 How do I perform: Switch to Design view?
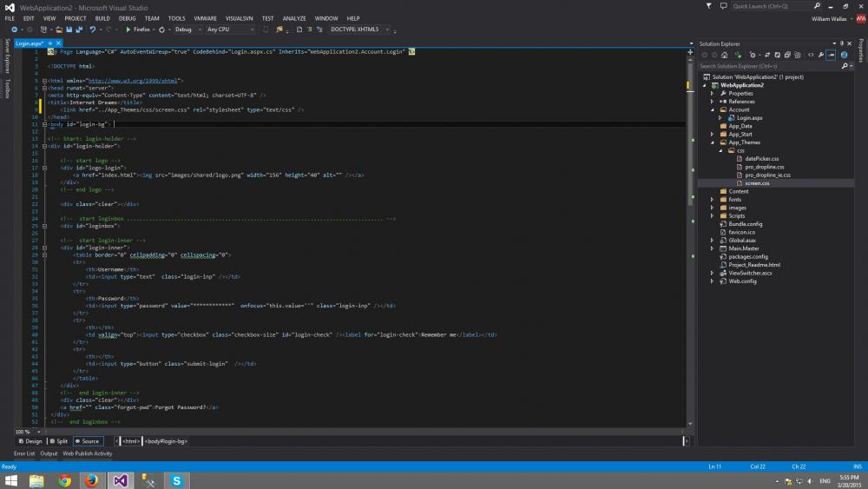30,441
